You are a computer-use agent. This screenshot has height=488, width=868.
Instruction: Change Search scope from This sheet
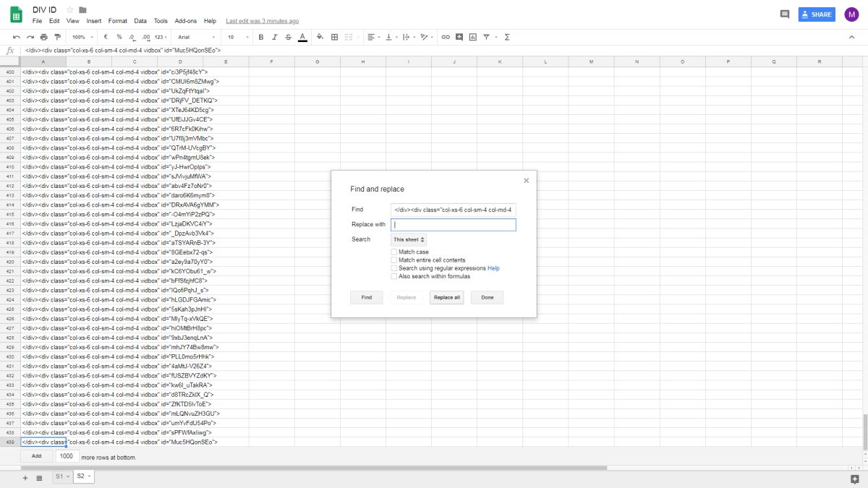409,239
